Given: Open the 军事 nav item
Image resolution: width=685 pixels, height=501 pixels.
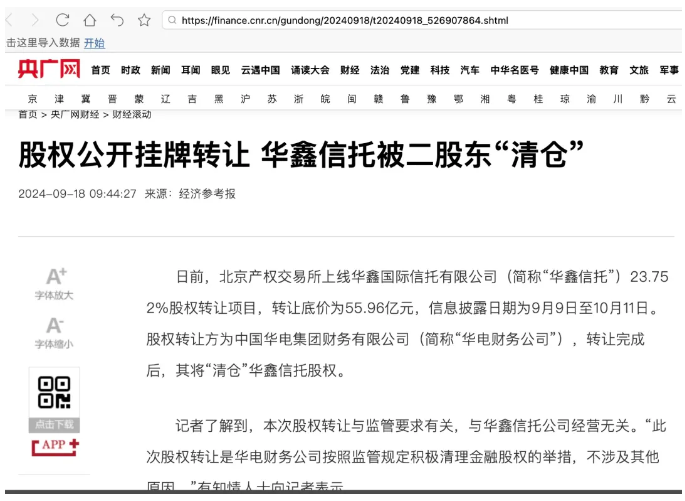Looking at the screenshot, I should click(669, 70).
